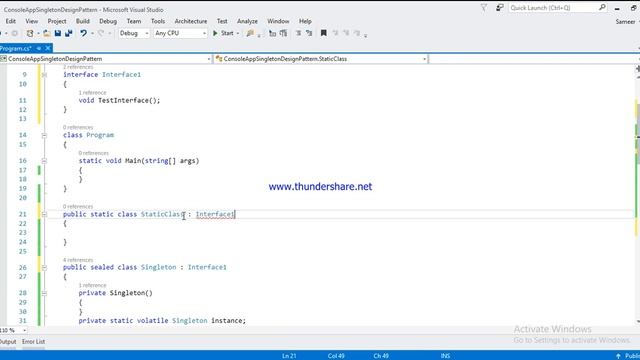Collapse the private Singleton constructor block
Viewport: 640px width, 360px height.
point(44,293)
